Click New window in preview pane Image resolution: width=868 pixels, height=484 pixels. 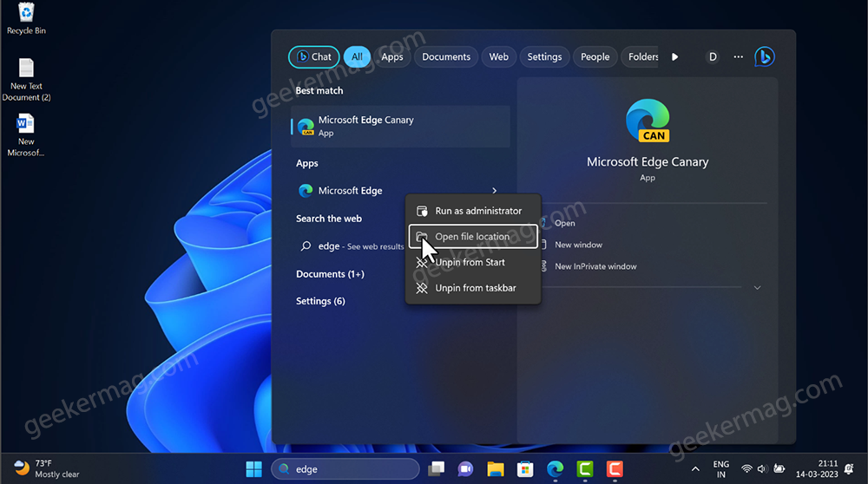tap(578, 245)
